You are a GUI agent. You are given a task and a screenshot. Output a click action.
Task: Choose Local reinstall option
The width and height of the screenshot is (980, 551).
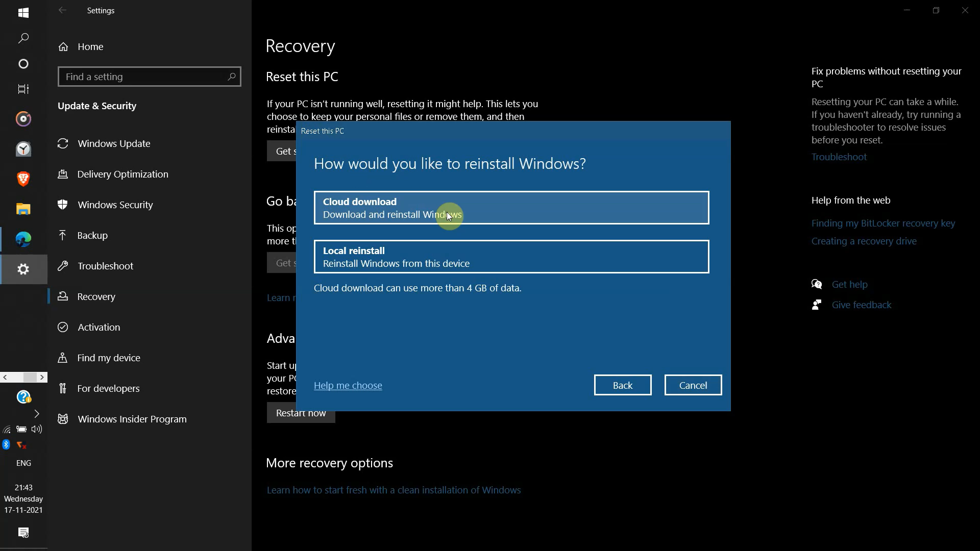[x=511, y=257]
